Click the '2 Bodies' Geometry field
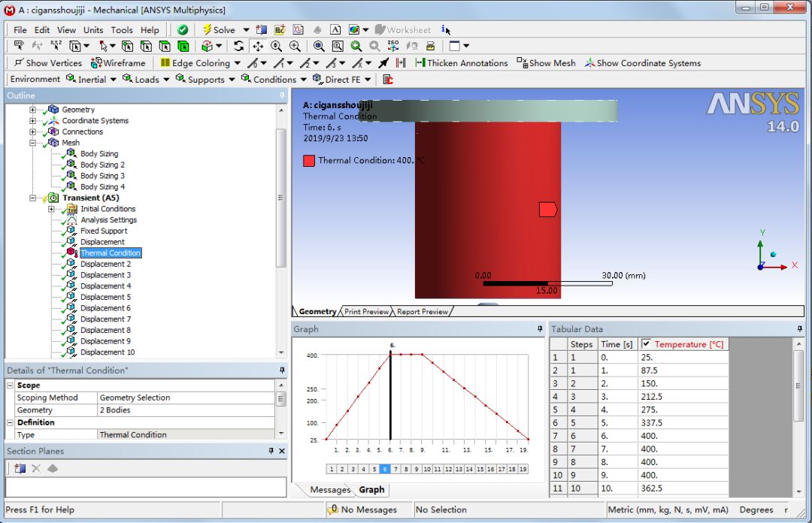 point(186,410)
